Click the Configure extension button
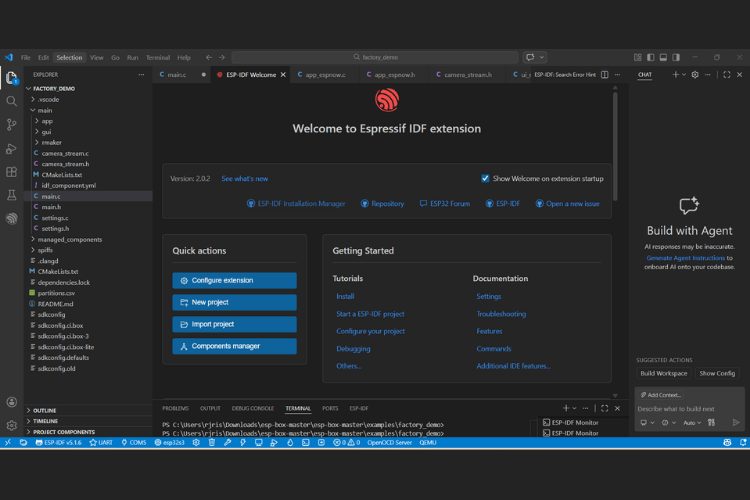 (234, 280)
